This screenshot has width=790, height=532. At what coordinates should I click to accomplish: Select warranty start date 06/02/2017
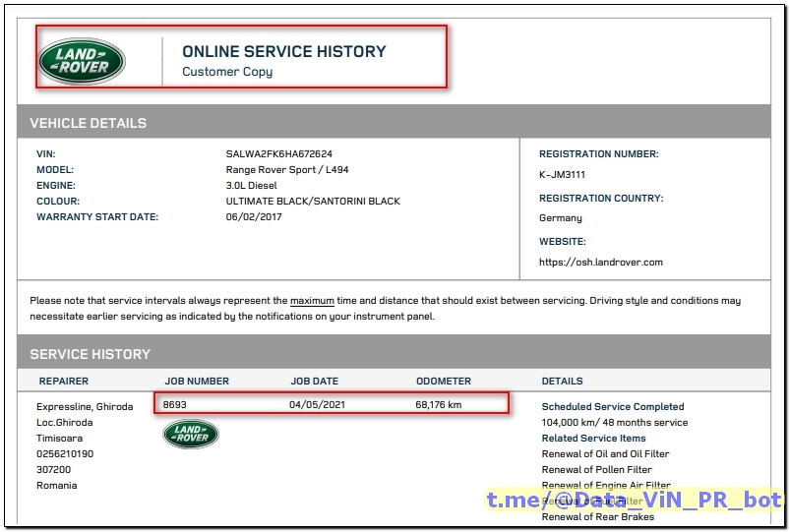coord(254,216)
